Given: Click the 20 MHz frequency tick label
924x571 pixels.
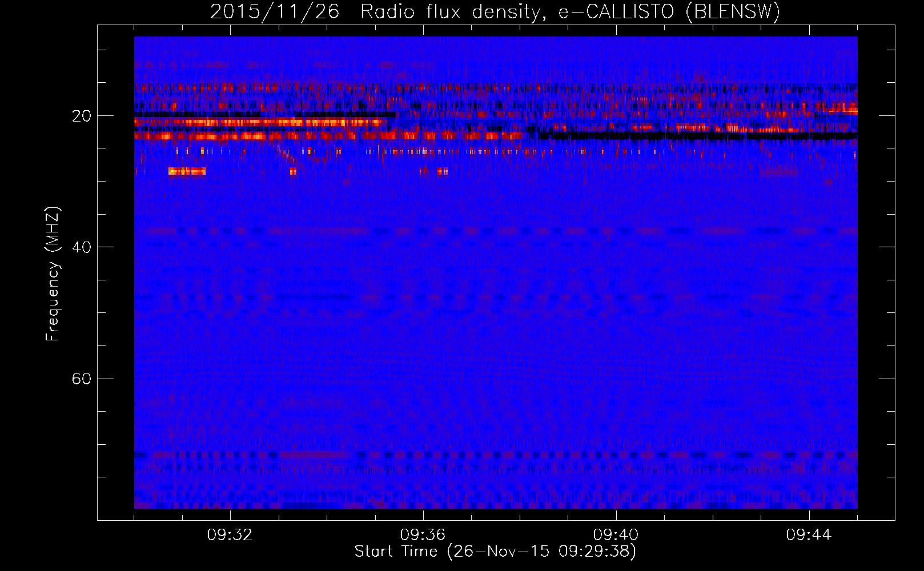Looking at the screenshot, I should click(82, 116).
